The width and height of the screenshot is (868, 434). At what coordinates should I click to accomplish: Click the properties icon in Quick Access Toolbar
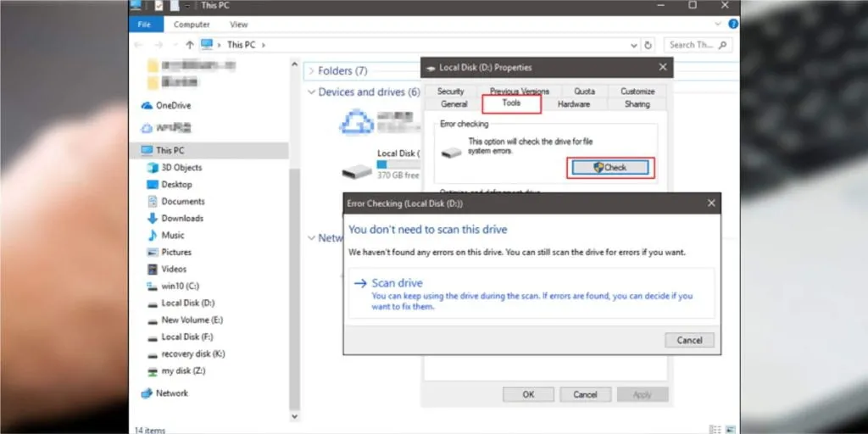[x=159, y=6]
